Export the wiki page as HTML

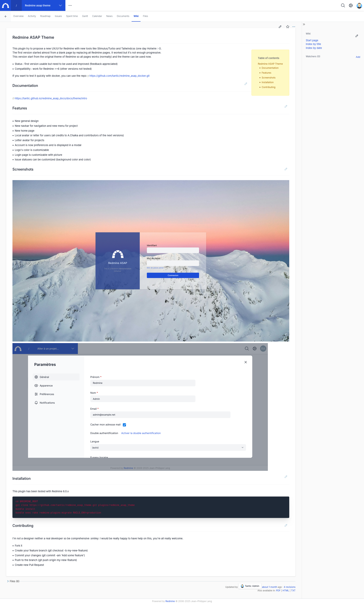pyautogui.click(x=286, y=591)
